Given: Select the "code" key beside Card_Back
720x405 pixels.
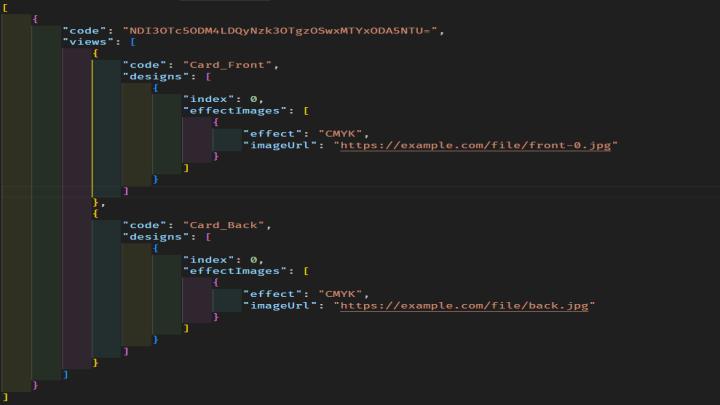Looking at the screenshot, I should [145, 225].
